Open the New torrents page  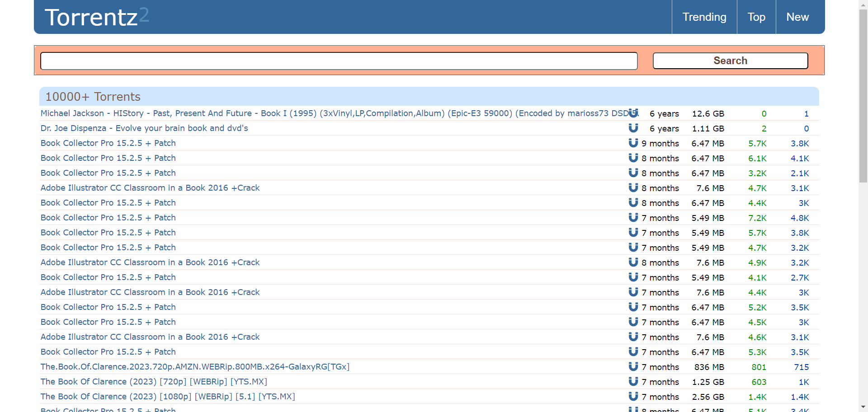coord(797,17)
